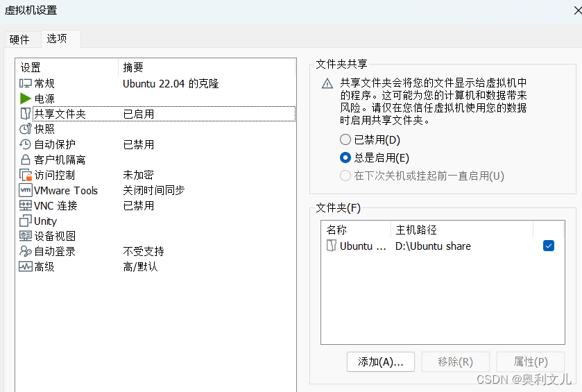The width and height of the screenshot is (582, 392).
Task: Select the 常规 settings row
Action: 157,83
